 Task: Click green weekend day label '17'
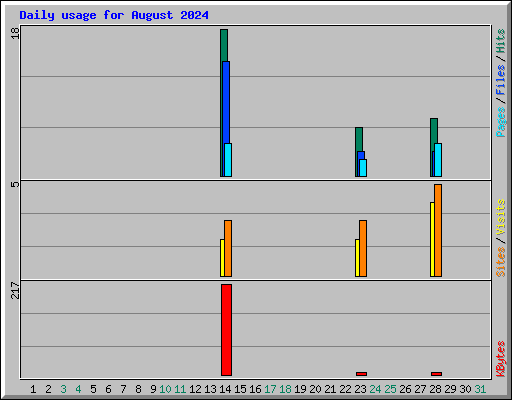(270, 389)
